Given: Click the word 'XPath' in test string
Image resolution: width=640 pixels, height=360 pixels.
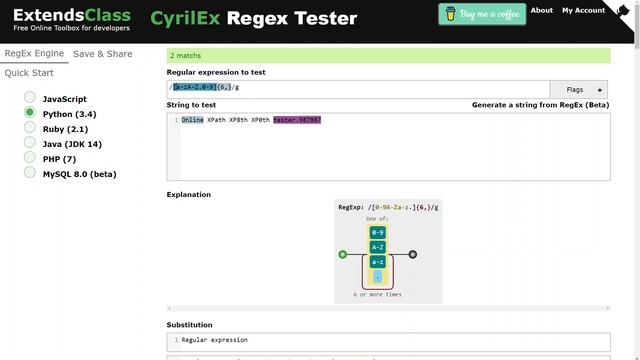Looking at the screenshot, I should 216,120.
